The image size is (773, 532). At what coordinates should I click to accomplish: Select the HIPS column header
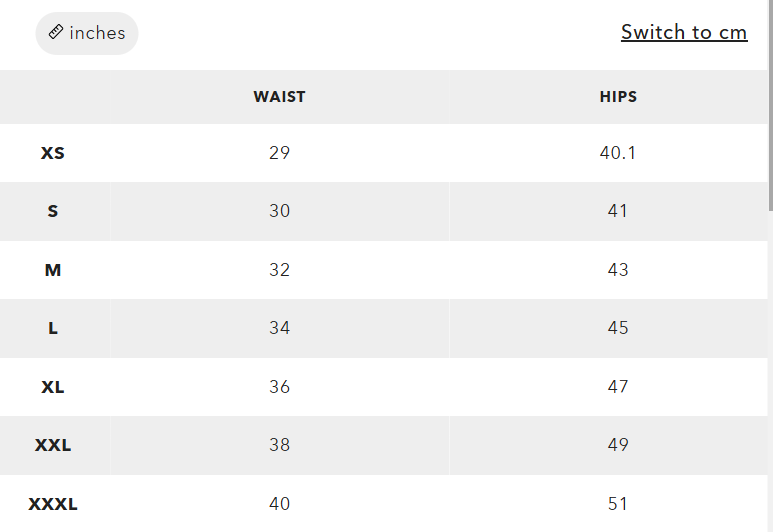point(618,97)
